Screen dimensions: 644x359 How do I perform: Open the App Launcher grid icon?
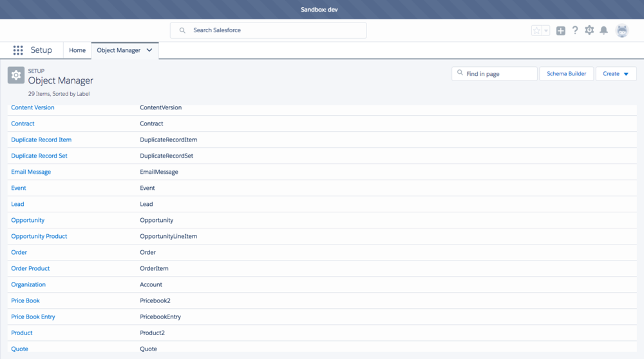17,50
